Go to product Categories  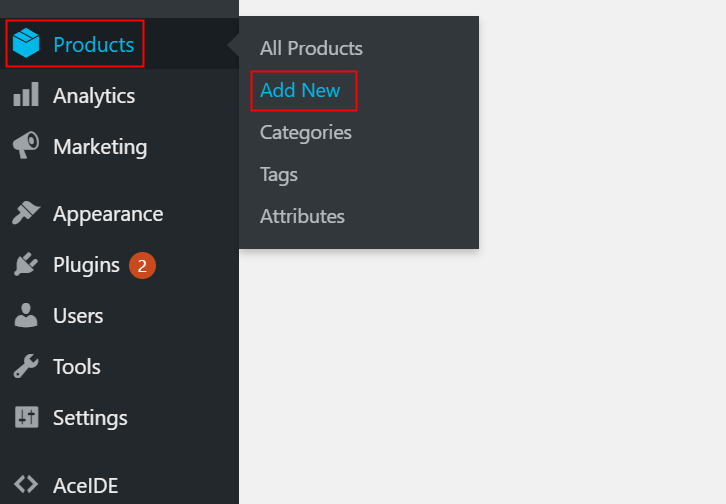(x=306, y=132)
